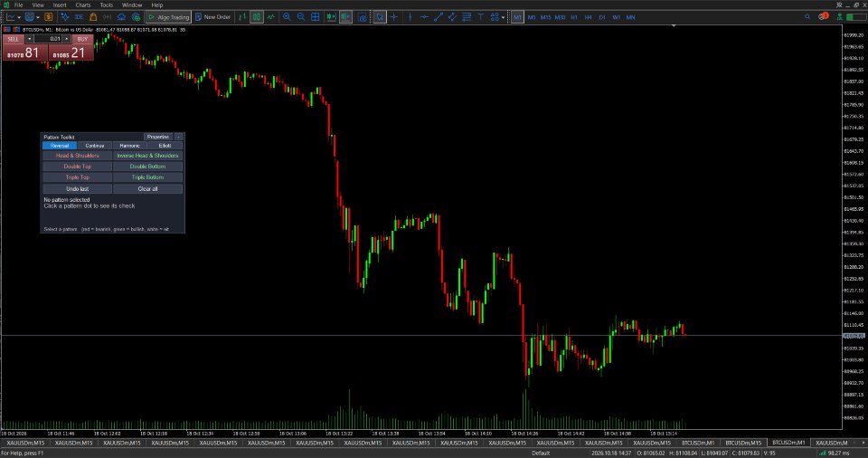Select the trendline drawing tool
Image resolution: width=868 pixels, height=458 pixels.
[439, 17]
